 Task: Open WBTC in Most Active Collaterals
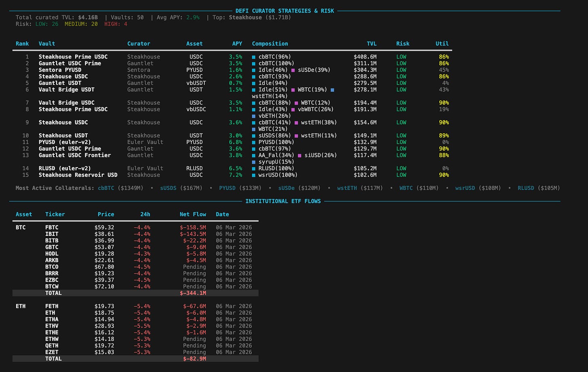406,188
